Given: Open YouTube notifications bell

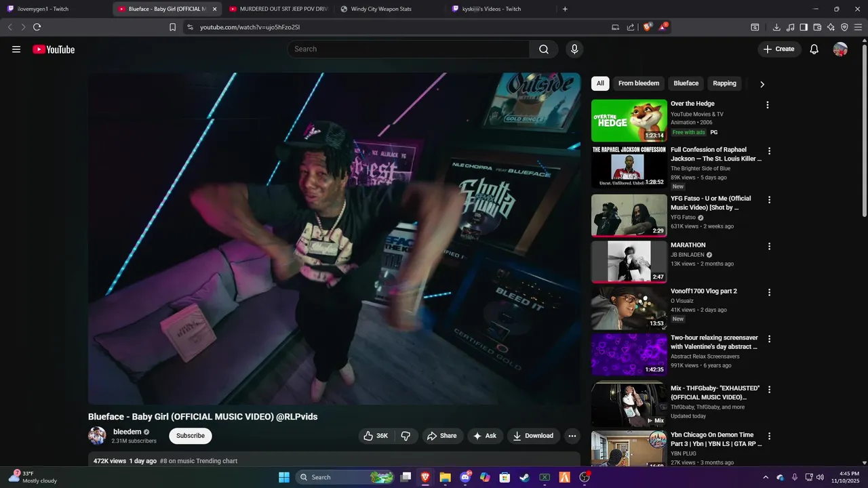Looking at the screenshot, I should (814, 49).
